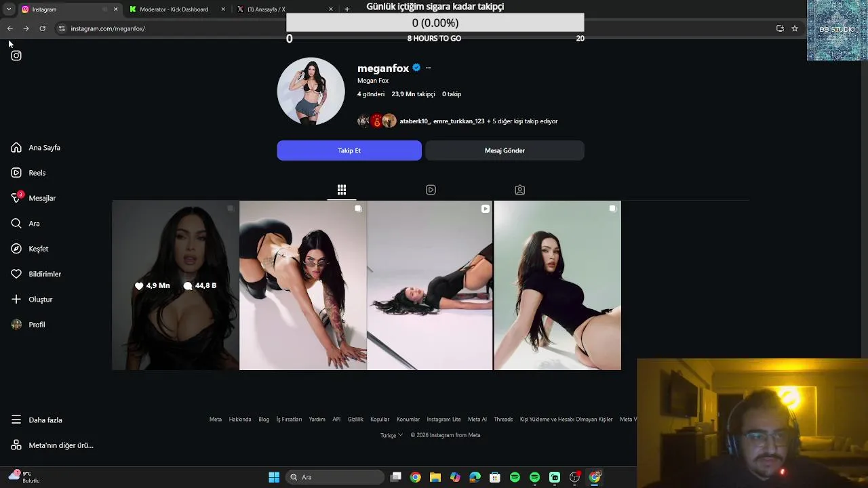Click the Instagram logo in the sidebar

16,56
